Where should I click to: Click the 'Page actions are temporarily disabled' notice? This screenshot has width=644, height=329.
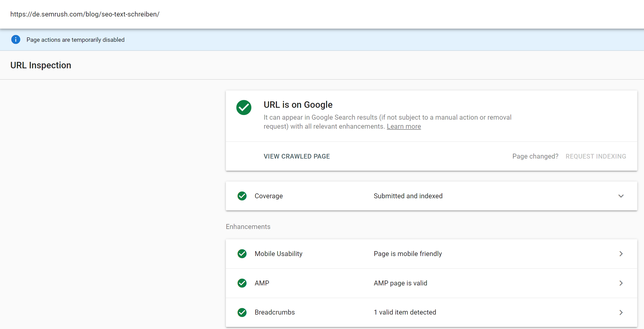76,40
